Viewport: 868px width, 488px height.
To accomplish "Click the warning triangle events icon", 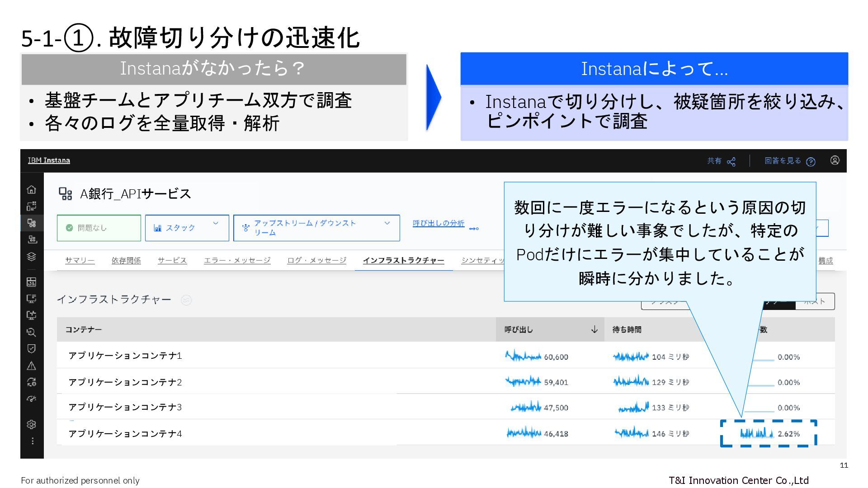I will [x=31, y=366].
